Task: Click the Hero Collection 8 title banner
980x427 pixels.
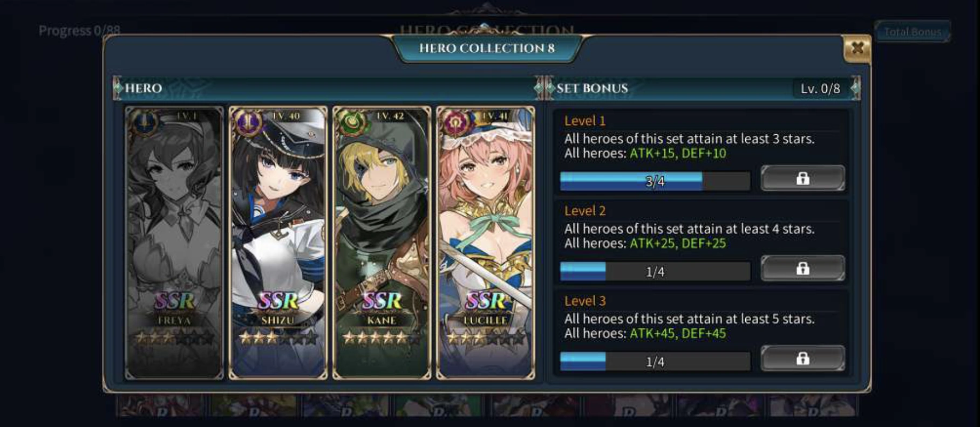Action: point(487,48)
